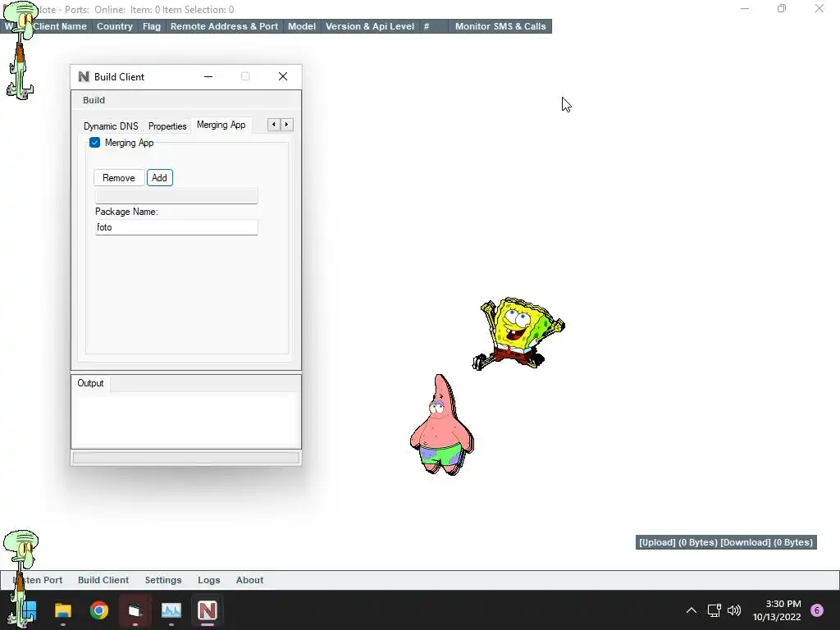The image size is (840, 630).
Task: Open the Build menu in Build Client
Action: pos(94,100)
